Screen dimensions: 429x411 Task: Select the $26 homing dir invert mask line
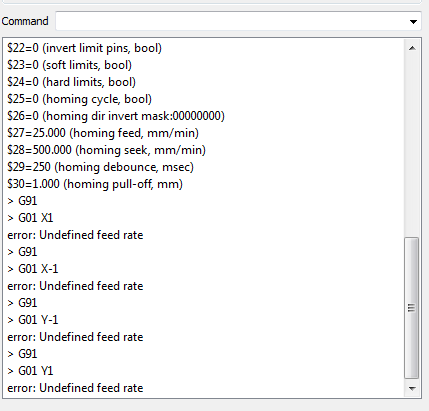pos(116,116)
